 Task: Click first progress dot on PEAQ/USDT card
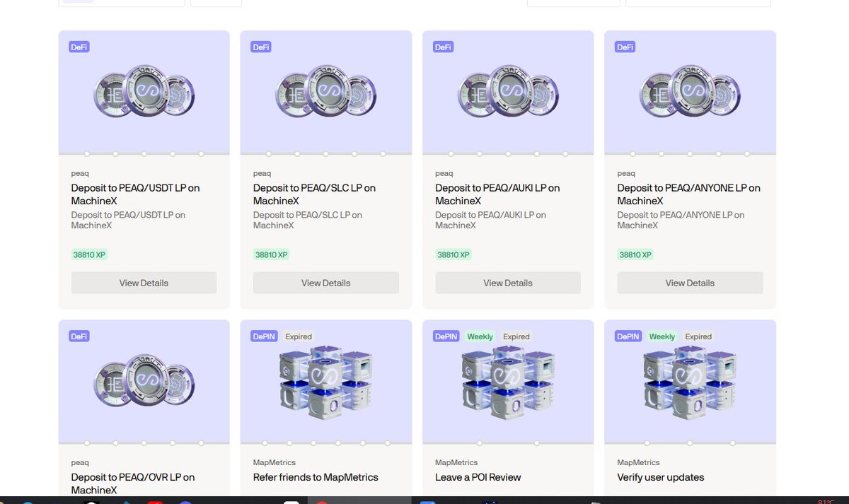[87, 153]
